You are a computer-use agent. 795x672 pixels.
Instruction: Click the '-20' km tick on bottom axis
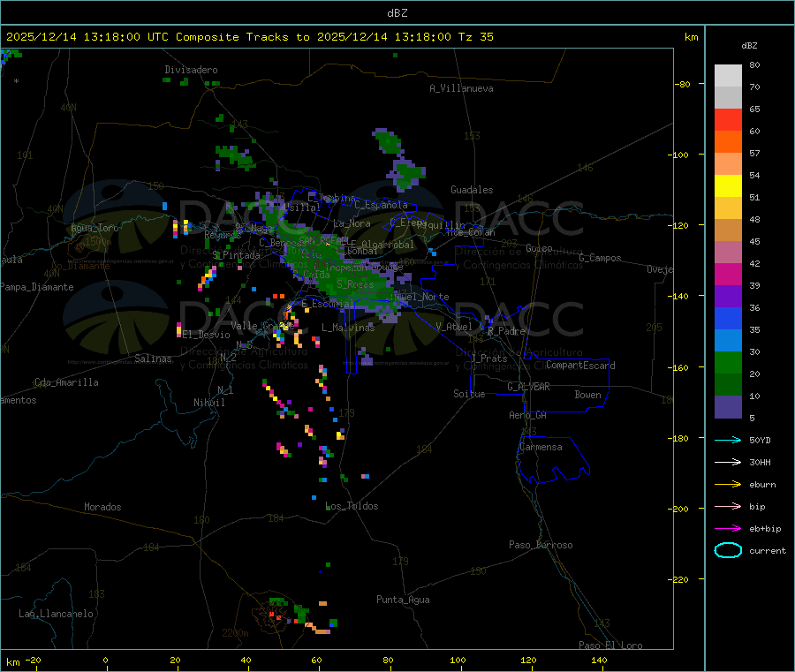pos(33,660)
